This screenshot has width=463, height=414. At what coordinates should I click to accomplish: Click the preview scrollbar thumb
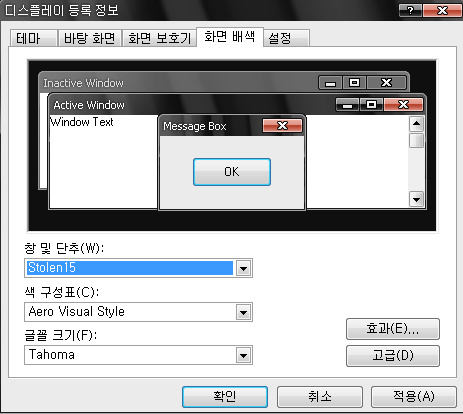point(416,140)
